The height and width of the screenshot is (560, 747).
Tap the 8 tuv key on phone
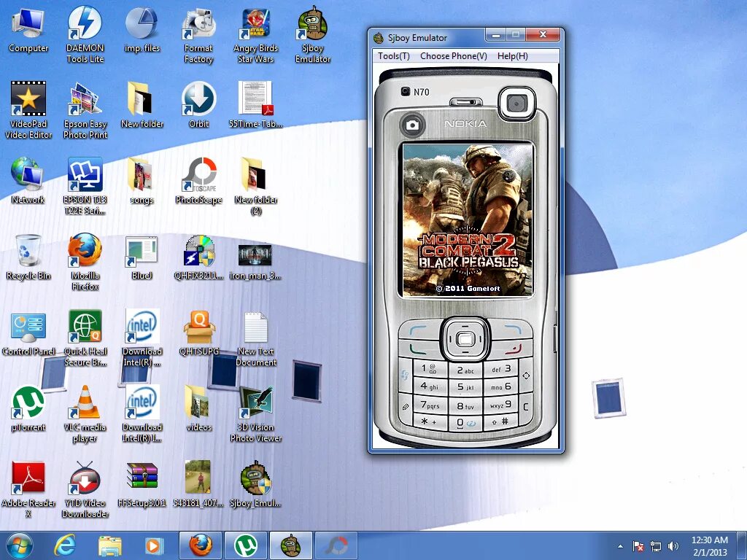[x=465, y=405]
